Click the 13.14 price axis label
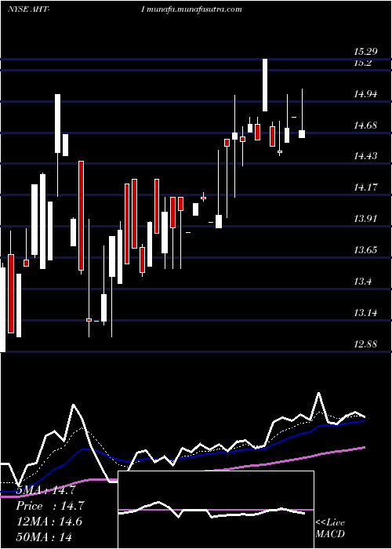 (365, 312)
